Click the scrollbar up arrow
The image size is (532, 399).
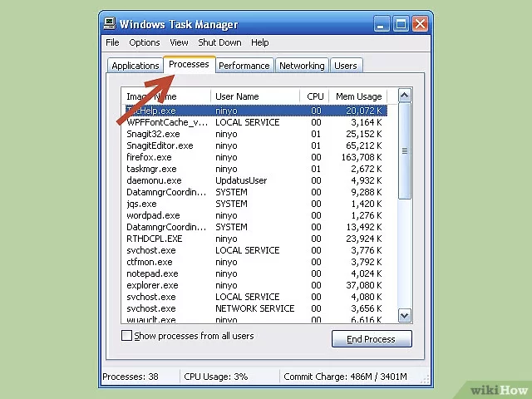click(404, 96)
